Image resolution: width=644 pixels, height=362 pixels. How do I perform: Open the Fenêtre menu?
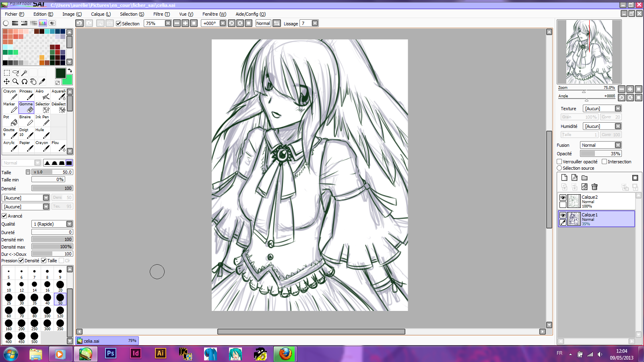[x=214, y=14]
